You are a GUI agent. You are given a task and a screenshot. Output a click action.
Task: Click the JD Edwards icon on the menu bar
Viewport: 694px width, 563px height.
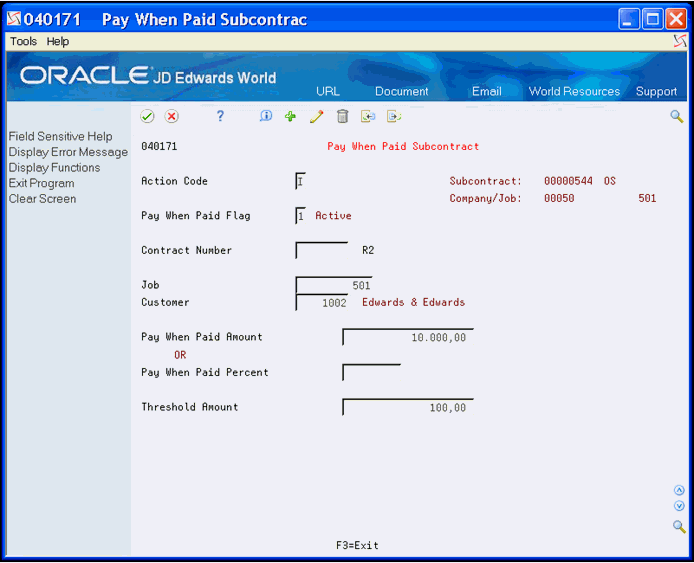point(680,41)
